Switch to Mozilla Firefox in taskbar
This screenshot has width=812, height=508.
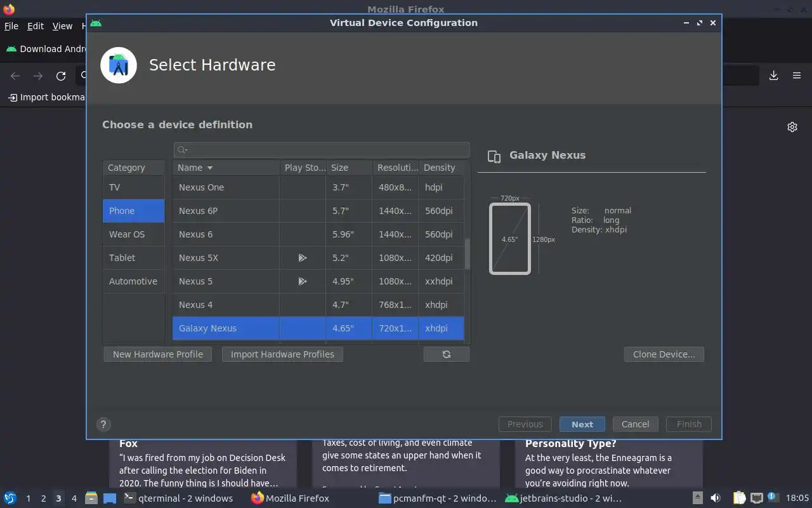(x=291, y=498)
